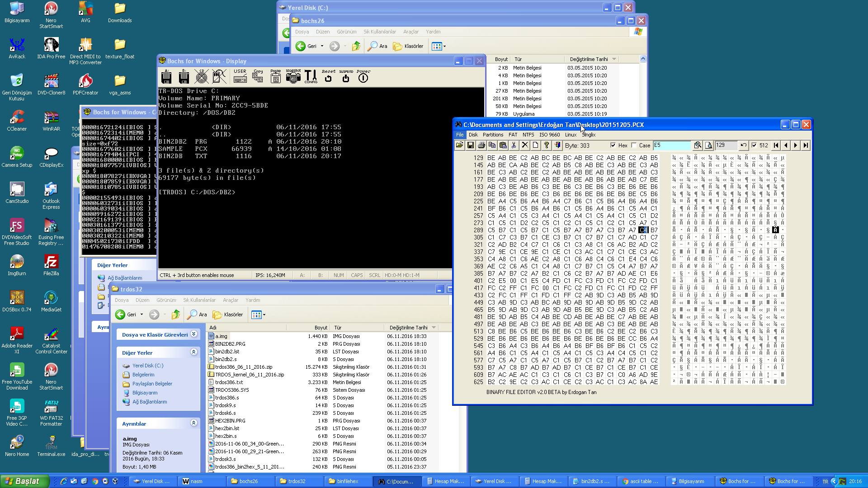Open file icon in binary editor toolbar
The height and width of the screenshot is (488, 868).
pos(460,145)
